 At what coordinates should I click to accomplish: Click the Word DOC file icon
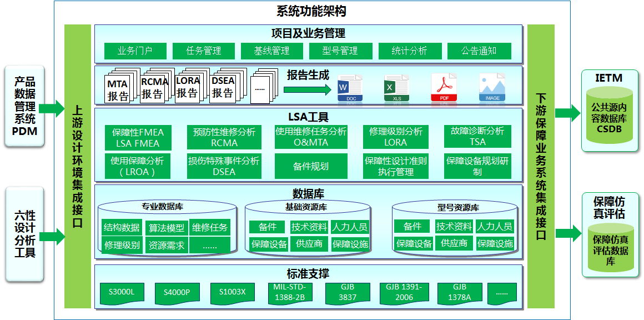click(x=350, y=88)
